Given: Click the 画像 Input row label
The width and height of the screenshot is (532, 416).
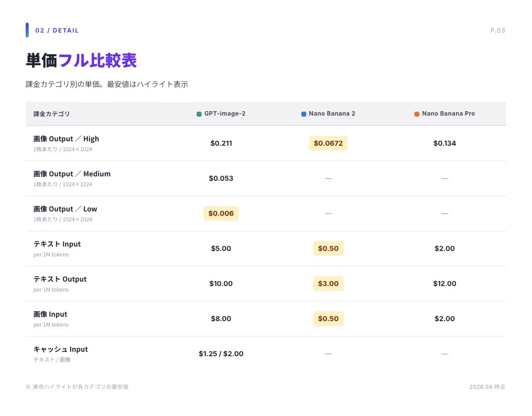Looking at the screenshot, I should [50, 314].
